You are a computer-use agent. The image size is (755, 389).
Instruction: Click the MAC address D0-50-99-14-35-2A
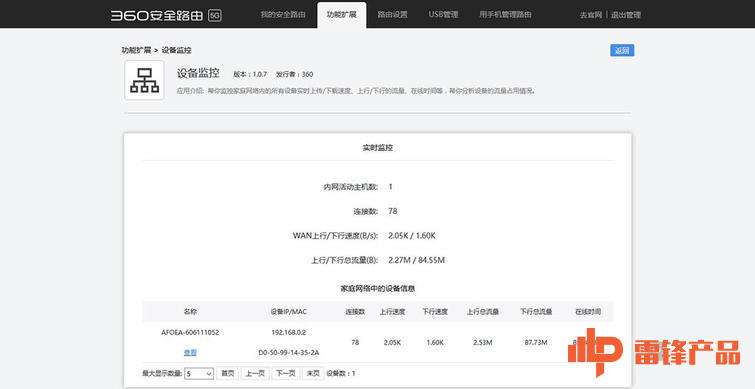pos(288,352)
